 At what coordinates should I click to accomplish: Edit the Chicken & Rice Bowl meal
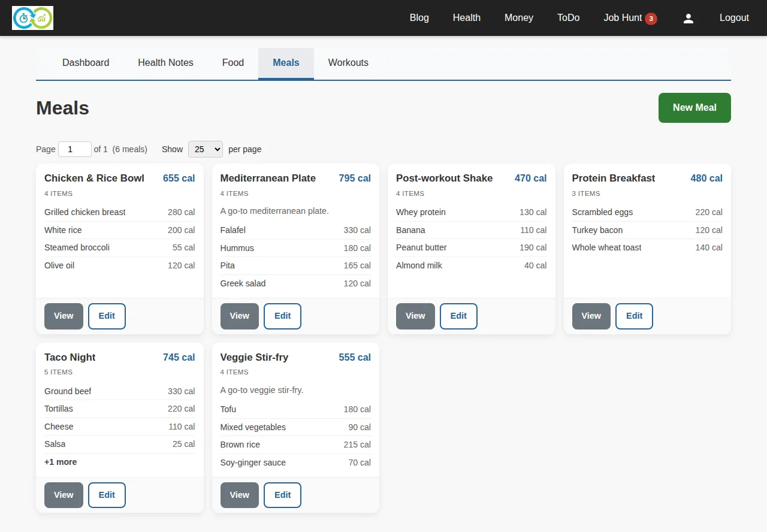pos(107,316)
